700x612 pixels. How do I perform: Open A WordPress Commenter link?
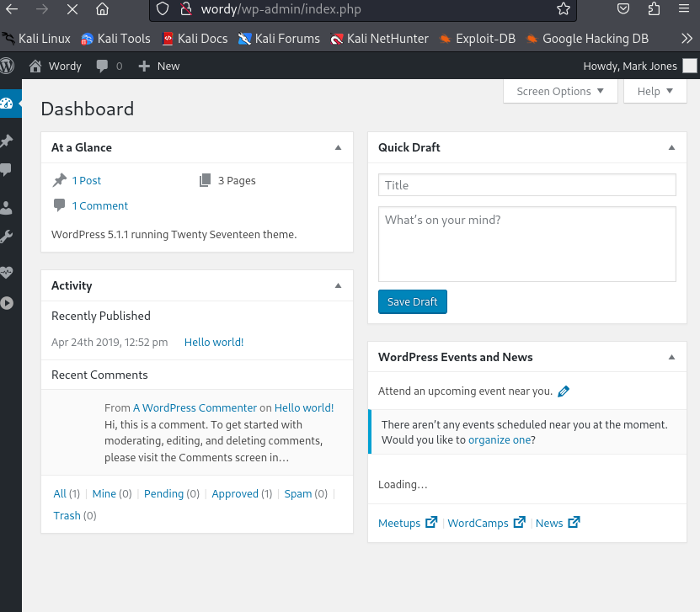point(195,407)
